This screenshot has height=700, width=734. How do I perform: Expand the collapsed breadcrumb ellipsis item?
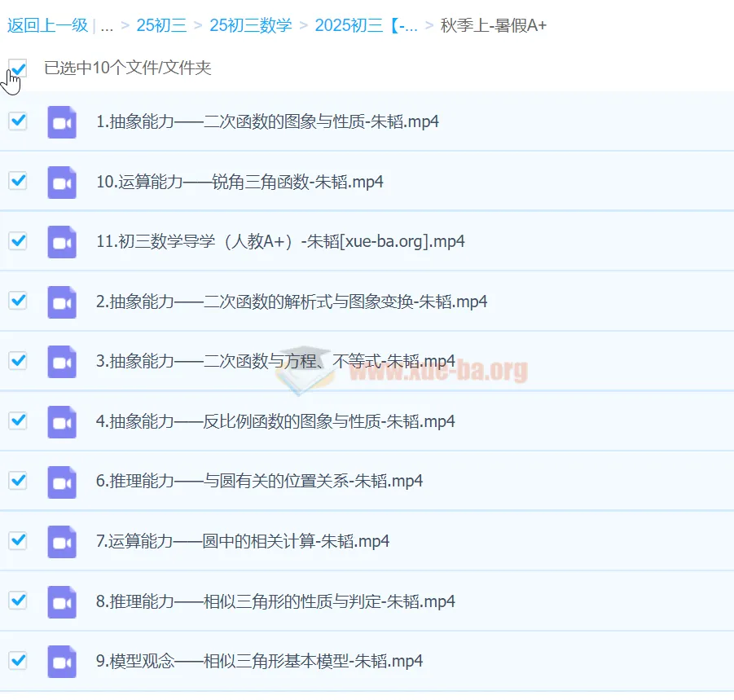[x=108, y=24]
